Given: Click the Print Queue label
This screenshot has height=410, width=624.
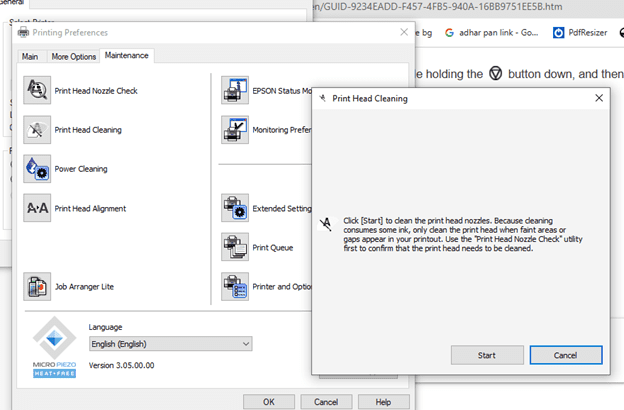Looking at the screenshot, I should pyautogui.click(x=273, y=248).
